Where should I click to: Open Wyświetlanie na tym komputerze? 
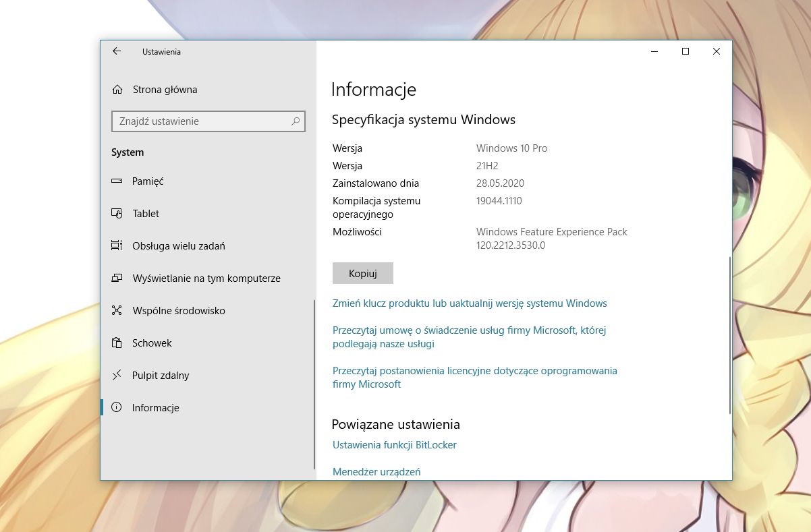click(x=208, y=278)
